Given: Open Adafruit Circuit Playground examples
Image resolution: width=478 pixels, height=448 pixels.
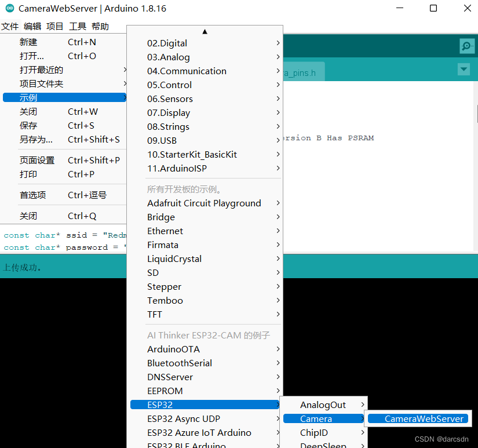Looking at the screenshot, I should point(205,203).
